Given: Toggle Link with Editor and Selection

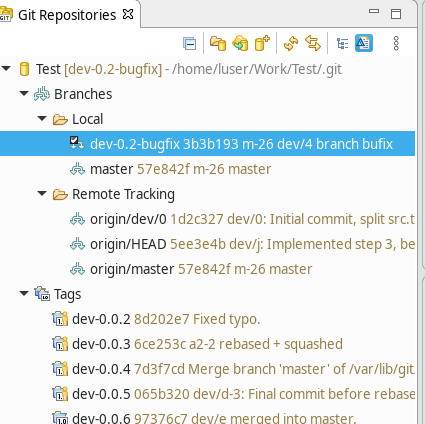Looking at the screenshot, I should coord(313,44).
